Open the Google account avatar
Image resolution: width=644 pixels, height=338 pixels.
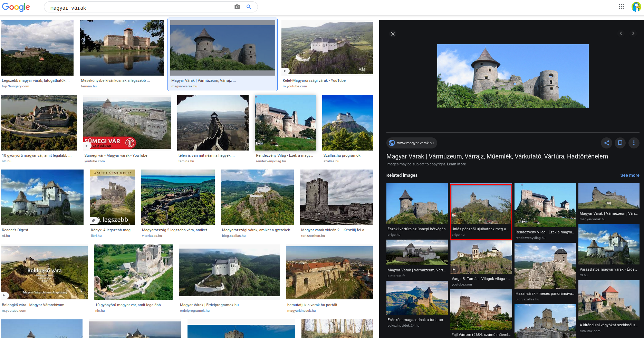point(636,7)
